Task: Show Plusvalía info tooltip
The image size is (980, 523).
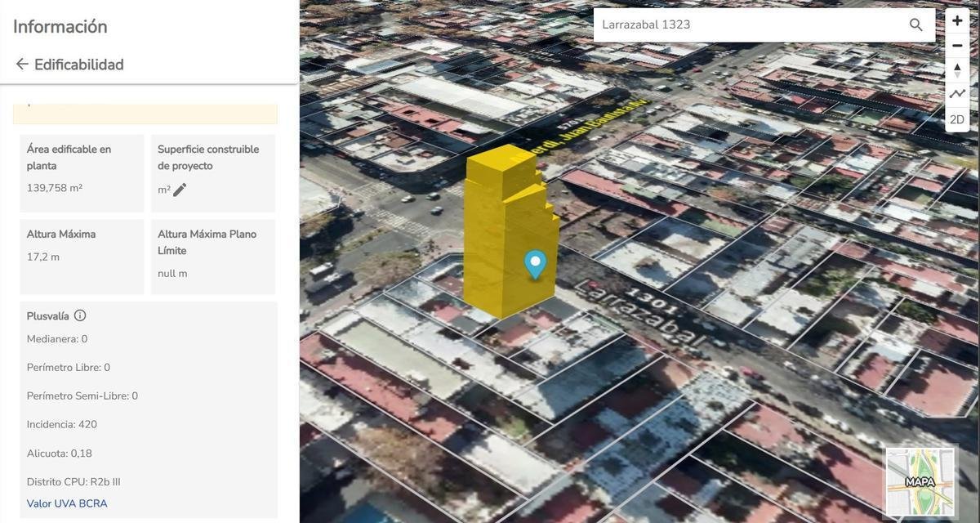Action: point(80,315)
